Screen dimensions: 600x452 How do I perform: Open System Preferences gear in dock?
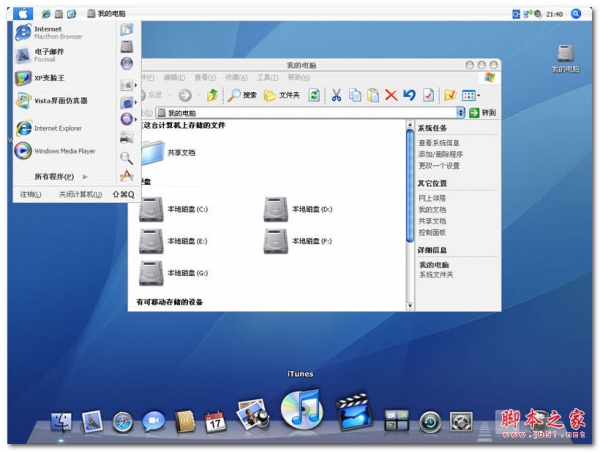(x=461, y=422)
